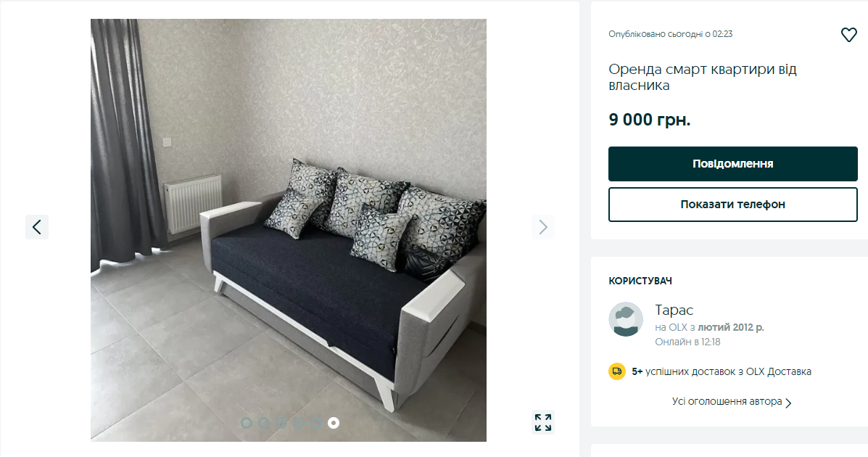
Task: Select the third photo indicator dot
Action: (281, 423)
